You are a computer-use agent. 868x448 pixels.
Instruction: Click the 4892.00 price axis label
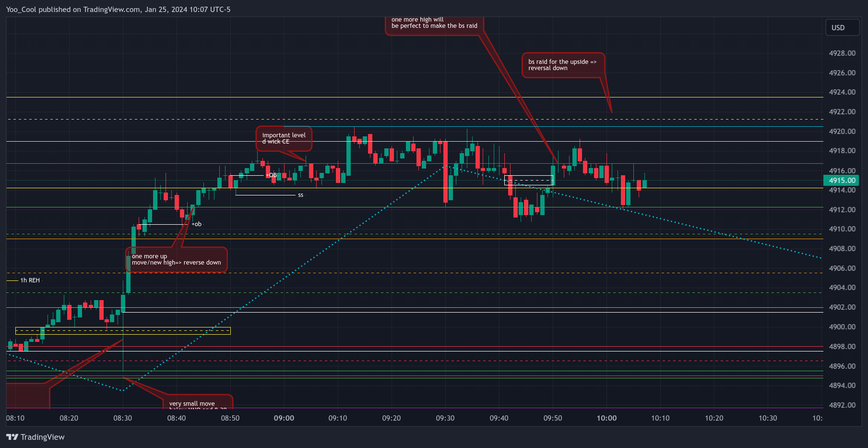point(842,405)
